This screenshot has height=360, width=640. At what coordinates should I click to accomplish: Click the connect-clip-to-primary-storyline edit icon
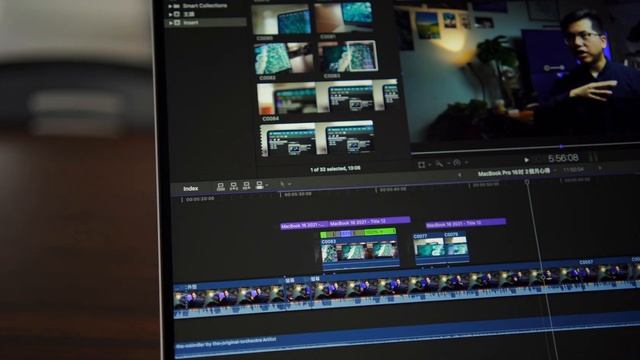[x=220, y=187]
